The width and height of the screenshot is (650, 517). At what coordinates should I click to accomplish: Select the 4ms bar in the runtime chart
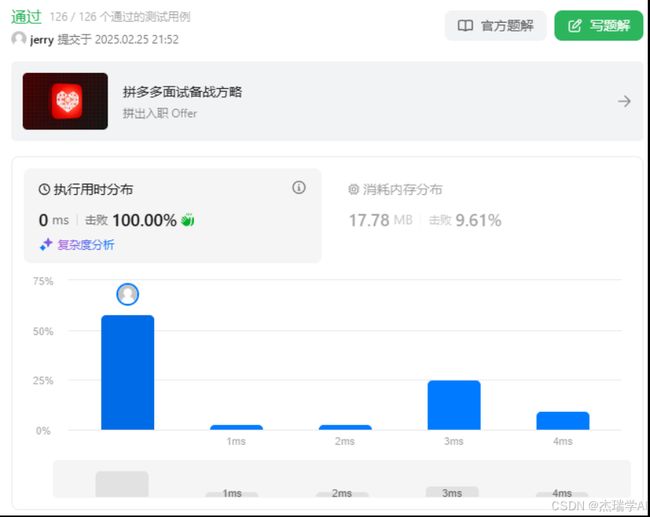point(563,421)
